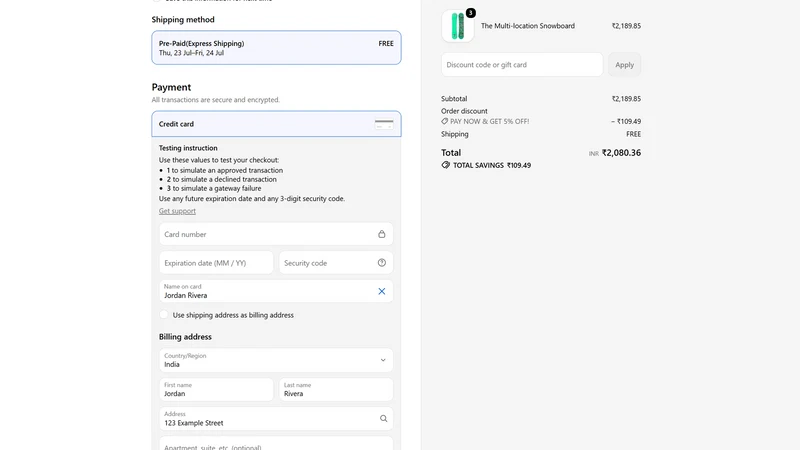Click the Apply discount button
Screen dimensions: 800x450
624,65
